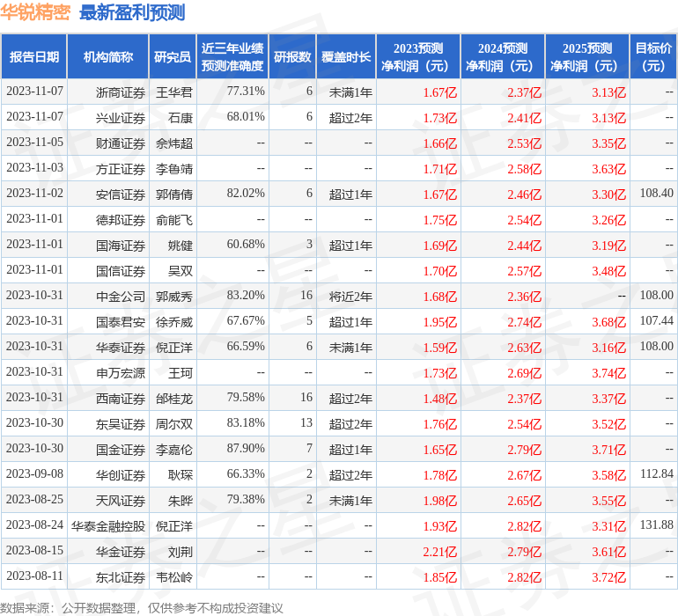Select the 2024预测净利润 column header

click(x=503, y=56)
